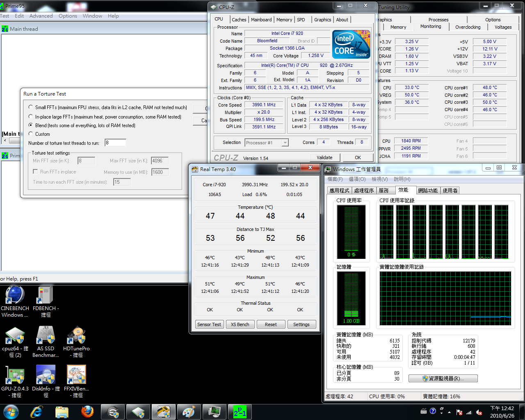Open Voltages tab in Tuning Utility
The height and width of the screenshot is (420, 525).
(x=503, y=27)
